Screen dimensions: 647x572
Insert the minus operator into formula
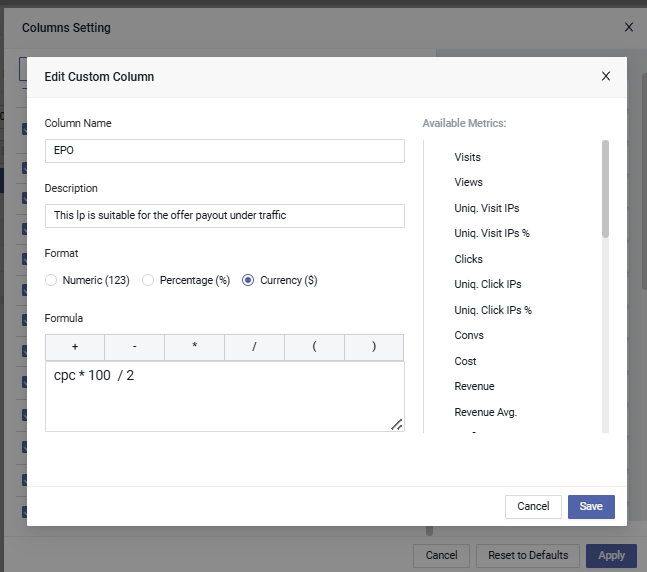[135, 346]
